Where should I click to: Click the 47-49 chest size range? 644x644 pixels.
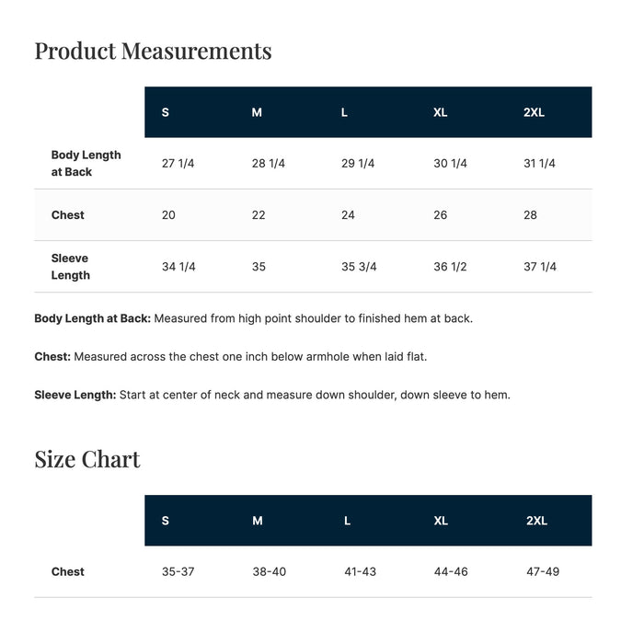pos(543,571)
